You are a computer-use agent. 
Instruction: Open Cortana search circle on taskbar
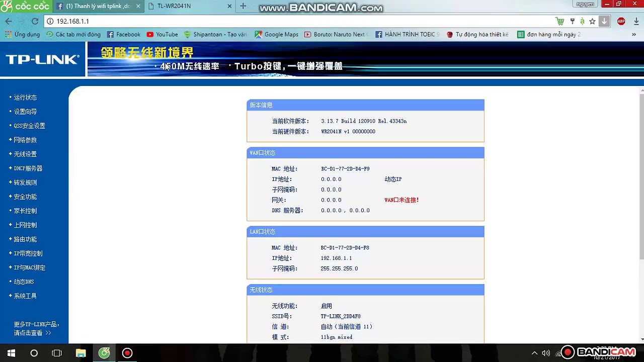pyautogui.click(x=34, y=353)
